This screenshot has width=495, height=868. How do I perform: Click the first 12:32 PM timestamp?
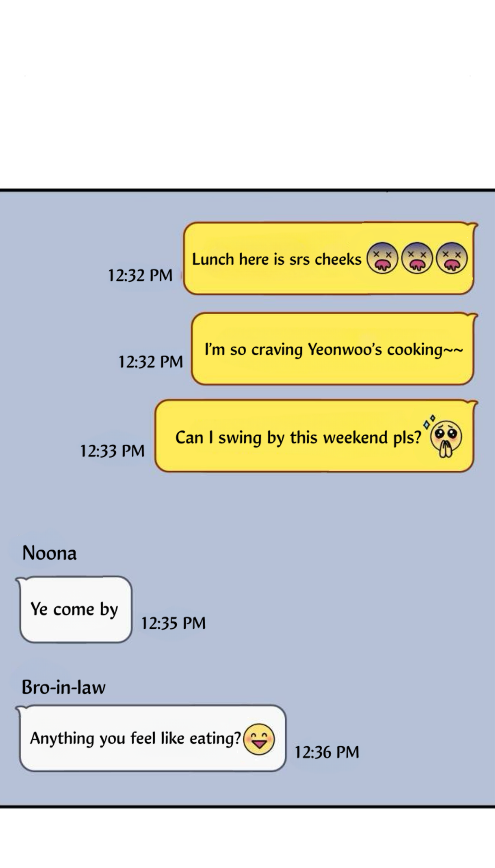140,276
